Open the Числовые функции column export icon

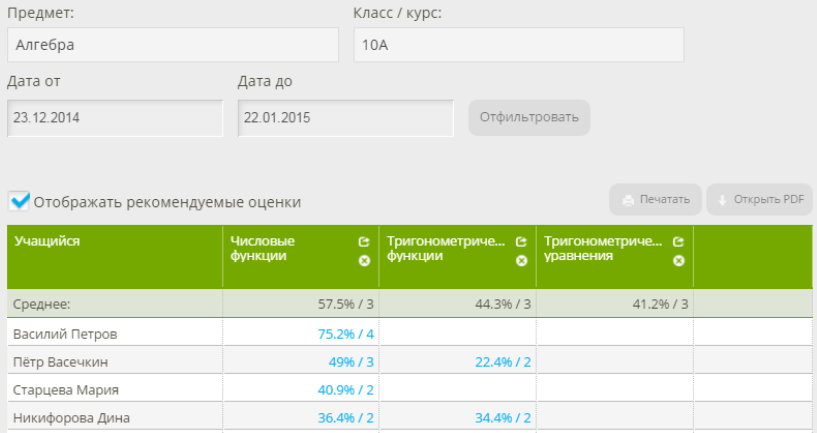tap(364, 242)
